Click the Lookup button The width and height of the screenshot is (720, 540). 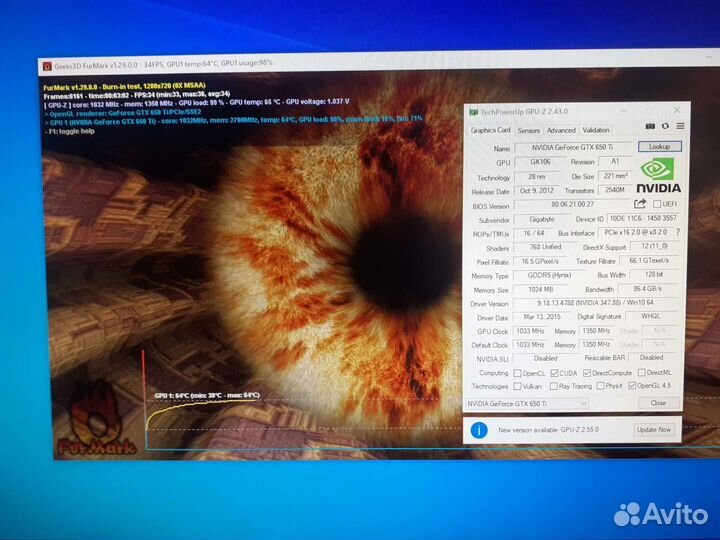coord(659,146)
